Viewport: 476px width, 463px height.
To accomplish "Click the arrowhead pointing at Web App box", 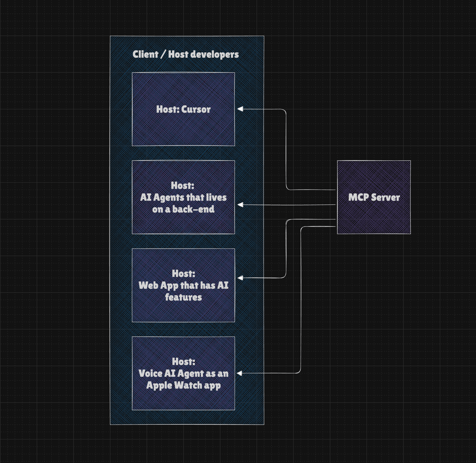I will point(240,278).
